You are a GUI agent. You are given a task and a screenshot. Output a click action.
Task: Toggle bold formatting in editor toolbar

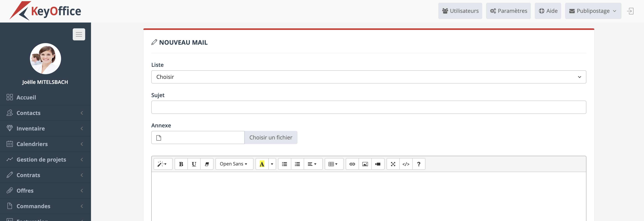coord(181,164)
